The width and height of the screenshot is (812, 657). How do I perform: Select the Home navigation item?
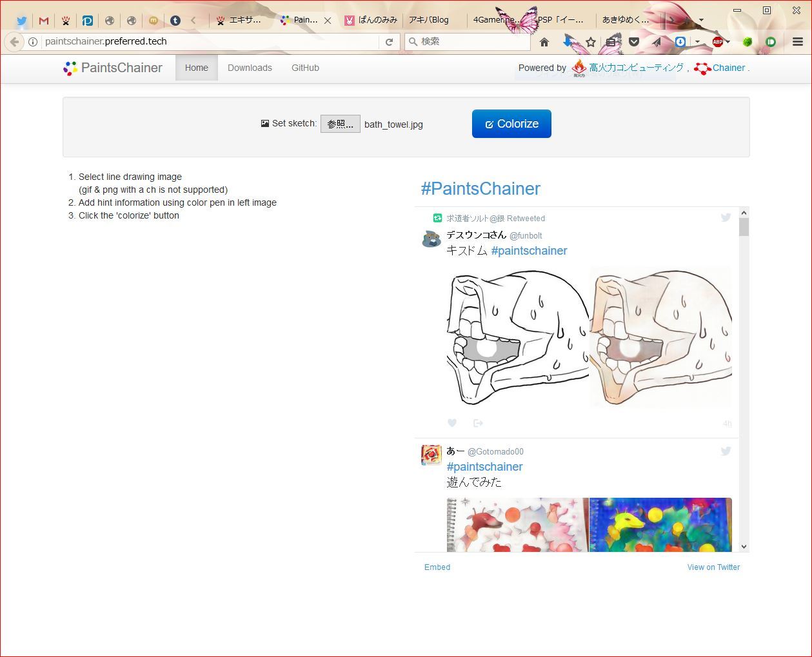pos(197,68)
